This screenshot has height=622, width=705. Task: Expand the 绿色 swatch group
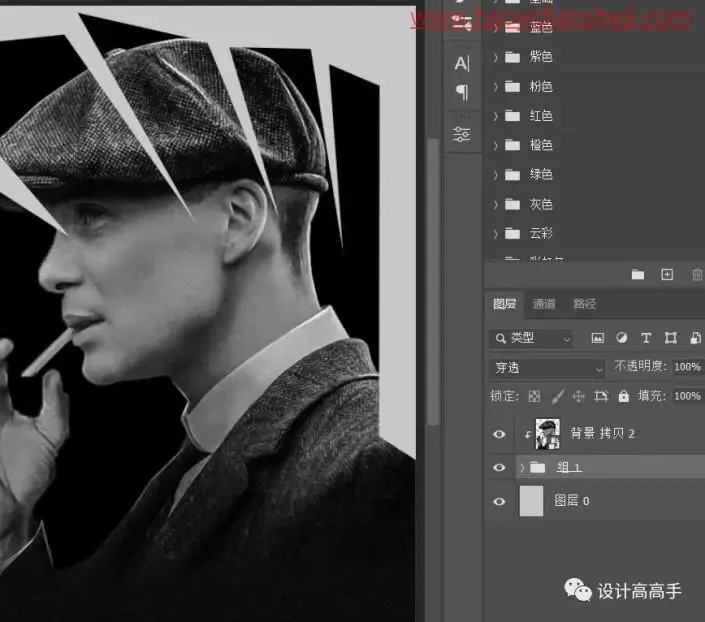coord(495,175)
